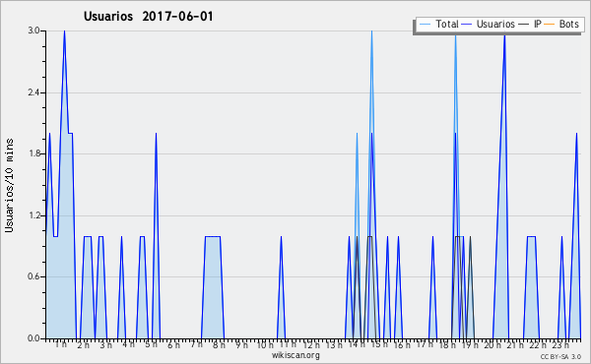Click the 3.0 y-axis value label

point(33,30)
